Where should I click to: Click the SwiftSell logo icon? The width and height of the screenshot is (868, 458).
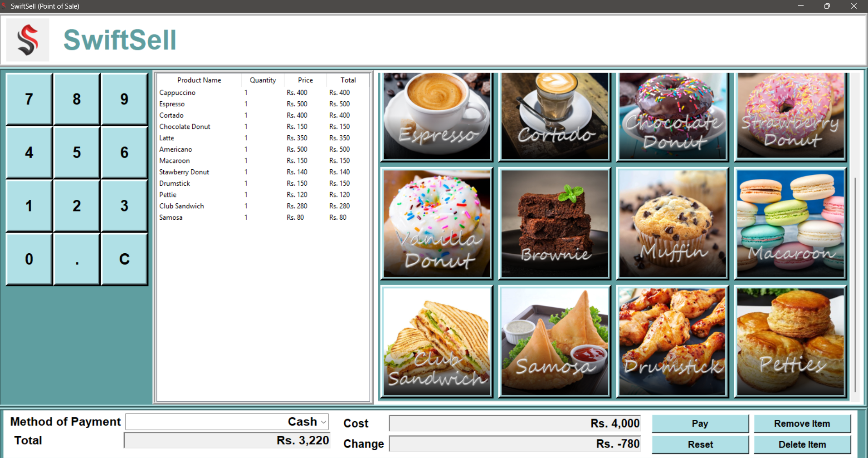pos(28,40)
